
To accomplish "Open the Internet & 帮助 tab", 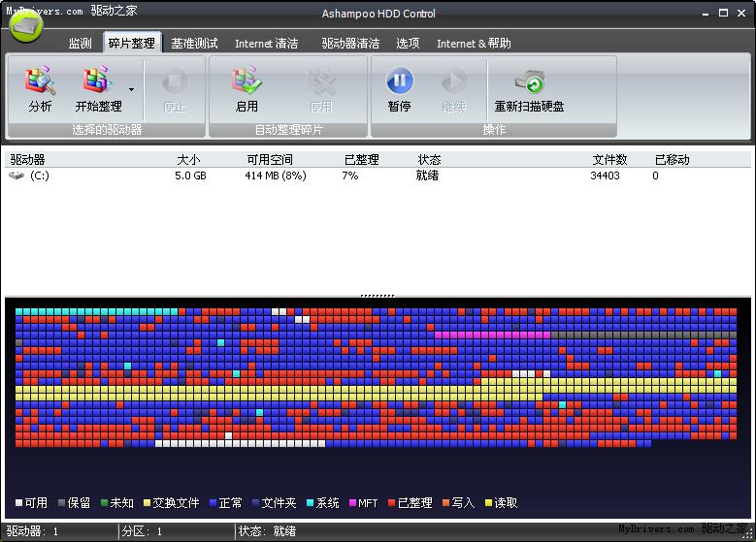I will [474, 44].
